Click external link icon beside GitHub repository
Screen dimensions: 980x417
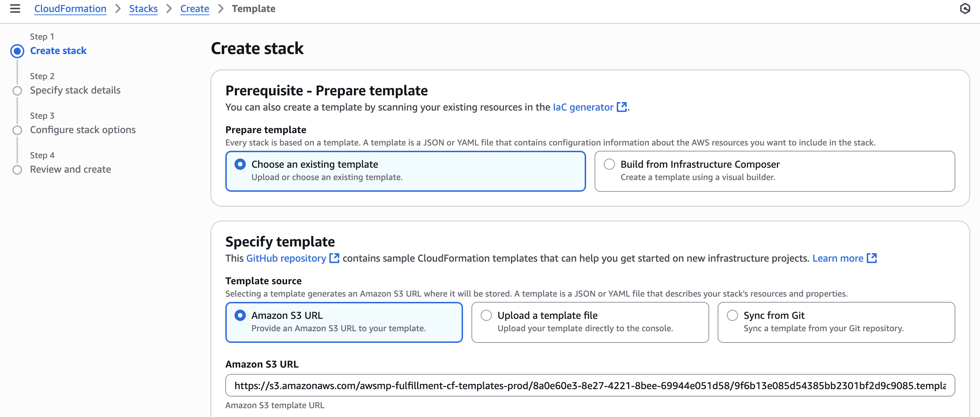334,258
